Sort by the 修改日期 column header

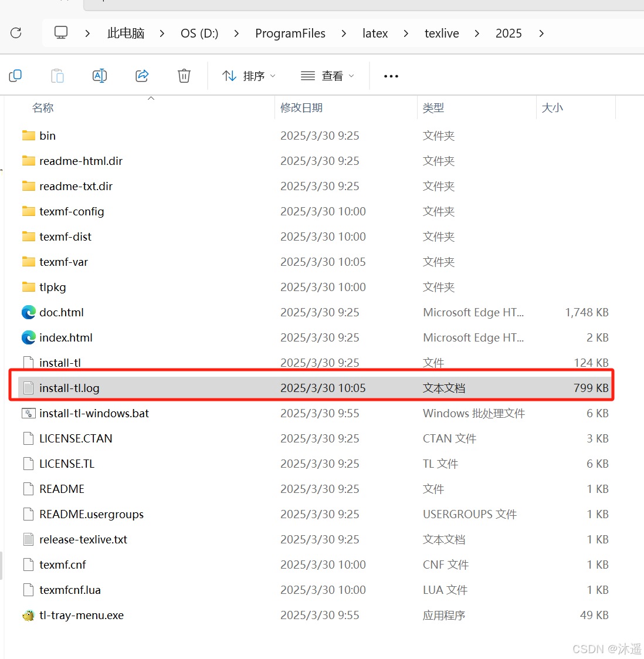pos(301,108)
